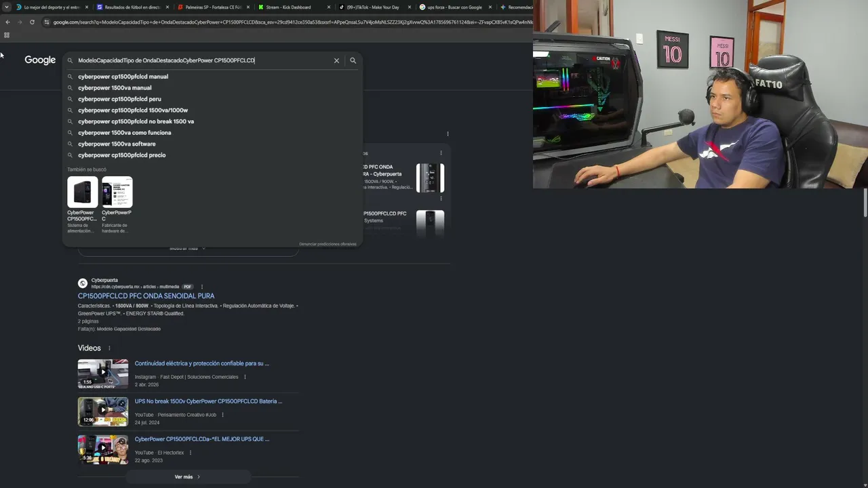868x488 pixels.
Task: Clear the search box with the X icon
Action: tap(336, 60)
